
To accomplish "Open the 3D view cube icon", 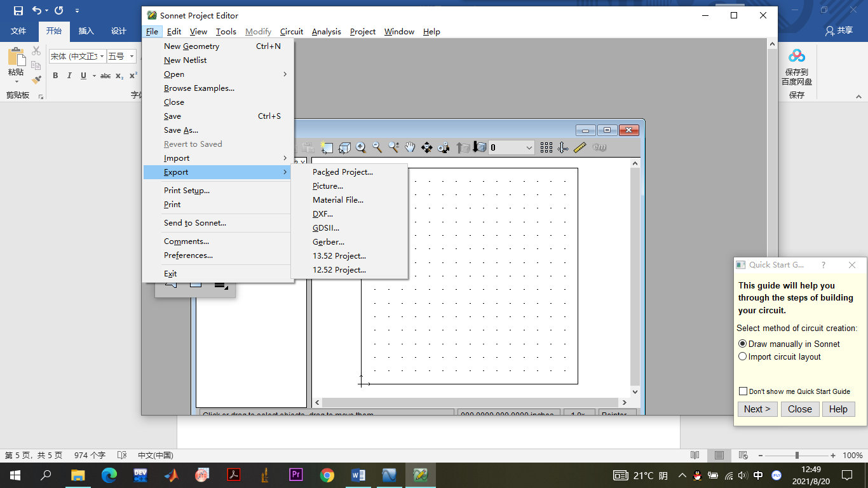I will 344,147.
